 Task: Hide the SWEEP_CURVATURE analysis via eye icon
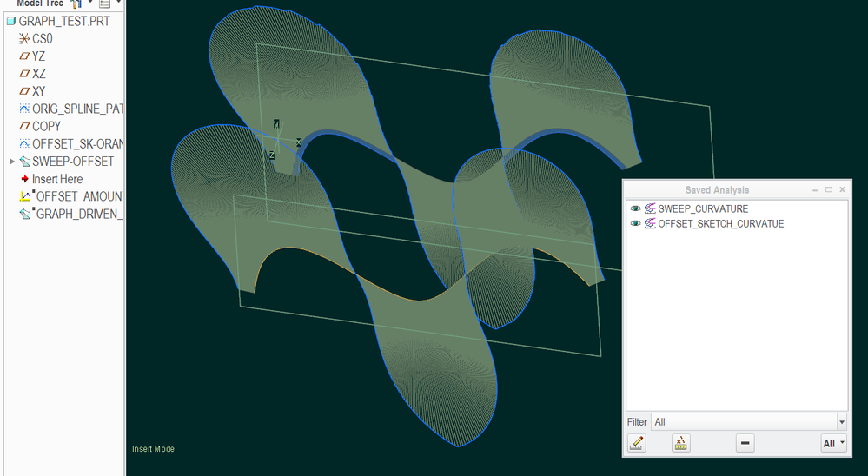point(635,208)
